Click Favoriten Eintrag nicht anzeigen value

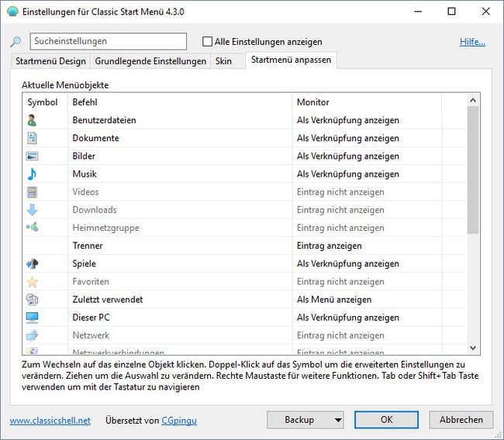pos(340,282)
